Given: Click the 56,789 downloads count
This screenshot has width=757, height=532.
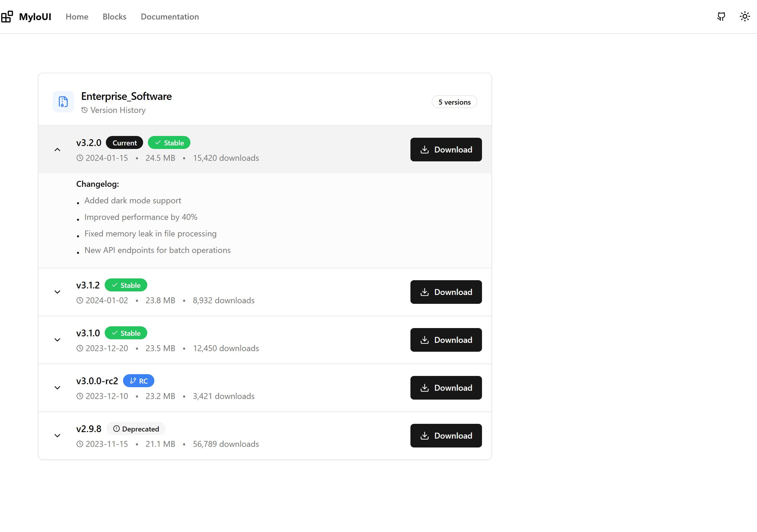Looking at the screenshot, I should [x=226, y=444].
